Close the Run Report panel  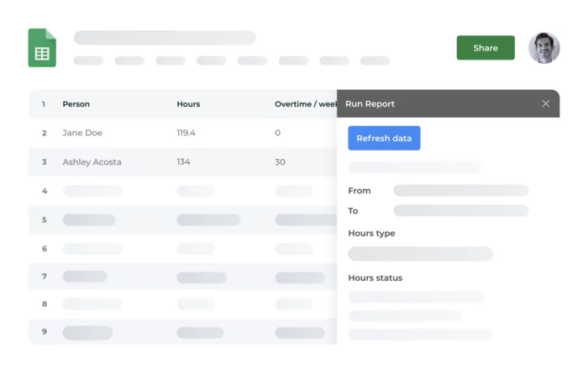click(x=546, y=103)
